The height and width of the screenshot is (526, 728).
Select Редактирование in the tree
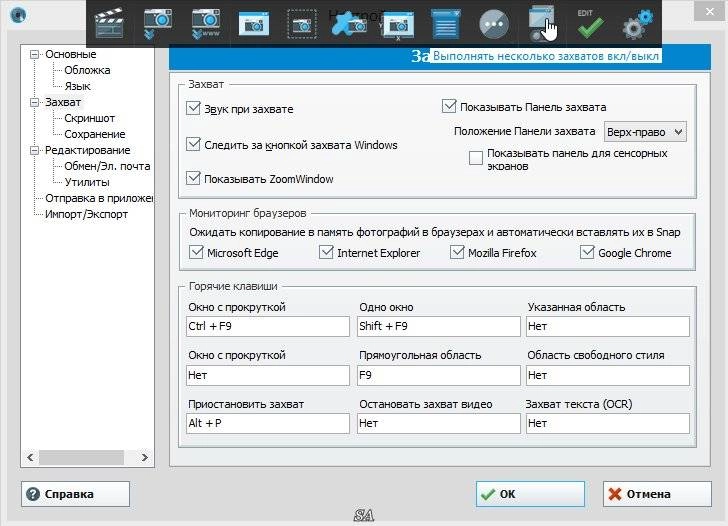[x=88, y=150]
